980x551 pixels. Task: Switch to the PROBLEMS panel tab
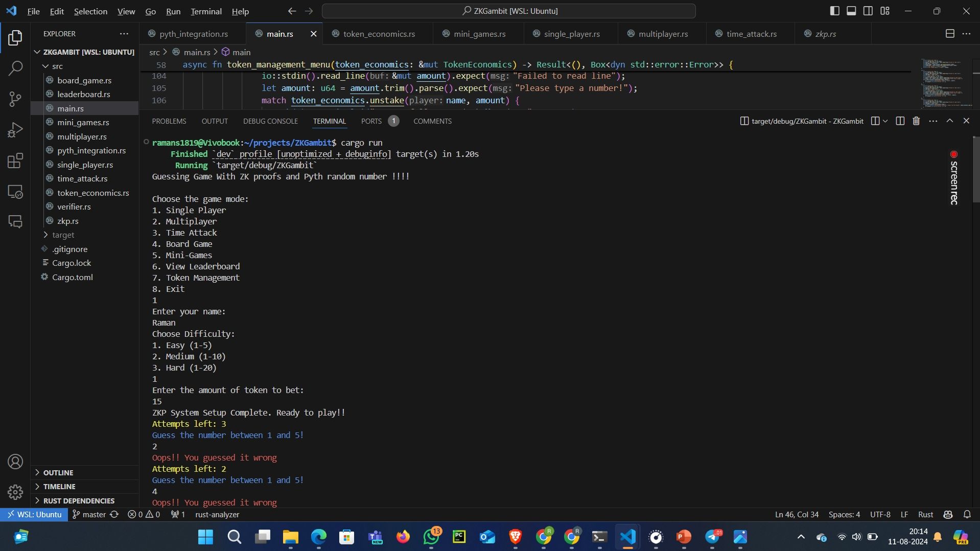(x=169, y=121)
